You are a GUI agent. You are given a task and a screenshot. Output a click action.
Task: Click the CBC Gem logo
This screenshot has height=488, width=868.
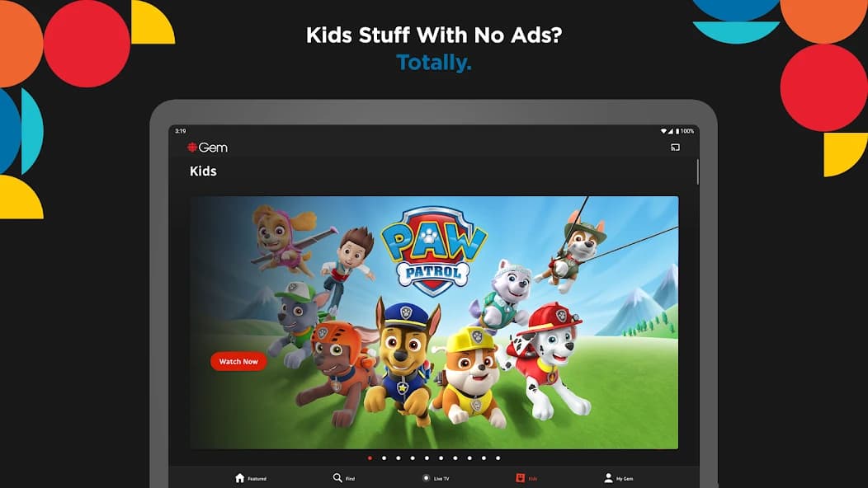pos(207,148)
